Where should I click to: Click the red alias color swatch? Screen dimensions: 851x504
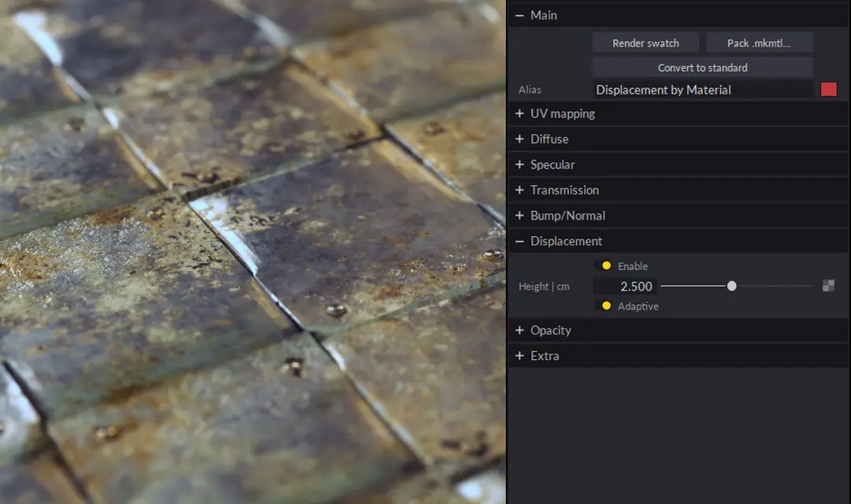[x=828, y=89]
